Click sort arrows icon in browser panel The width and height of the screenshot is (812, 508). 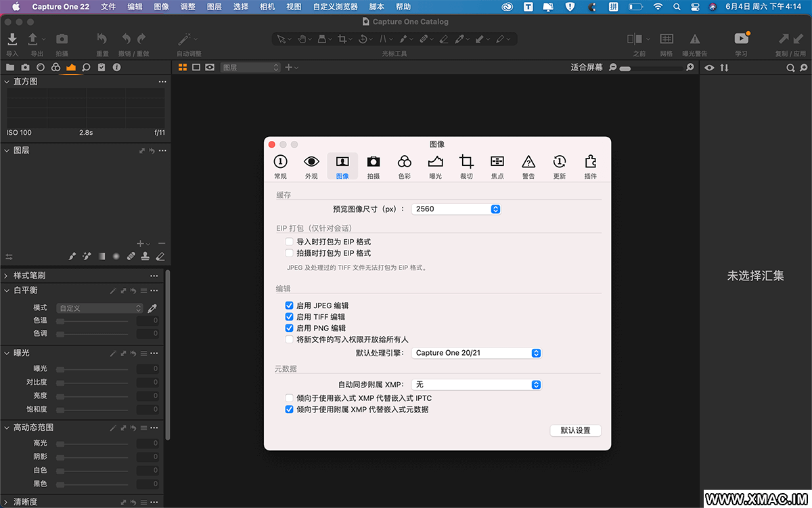725,68
